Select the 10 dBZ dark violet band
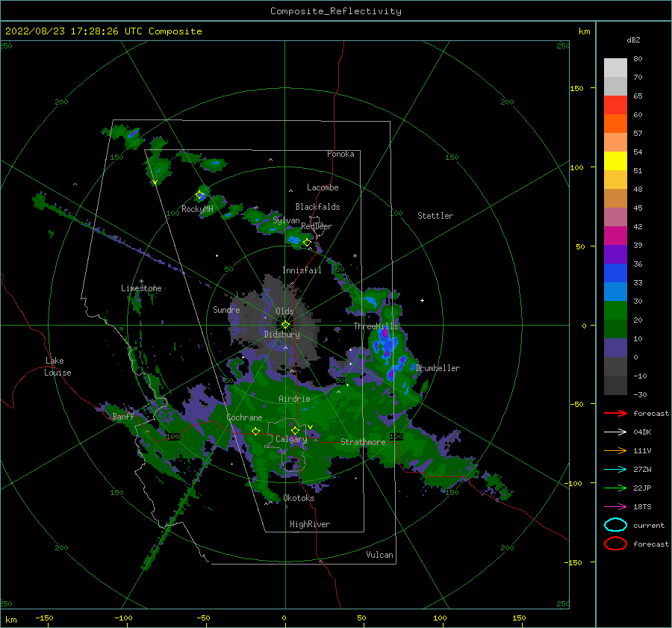The width and height of the screenshot is (672, 628). pos(615,347)
